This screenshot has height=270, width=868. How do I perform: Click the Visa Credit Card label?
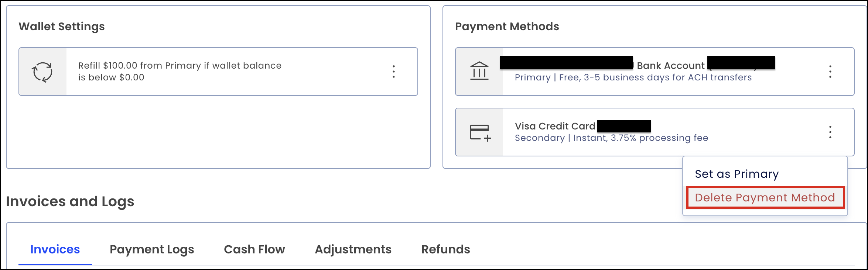coord(555,126)
